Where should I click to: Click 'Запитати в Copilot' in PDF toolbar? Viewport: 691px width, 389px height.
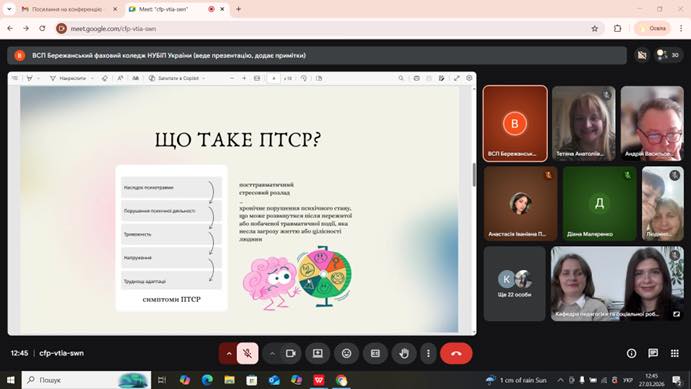pyautogui.click(x=178, y=78)
